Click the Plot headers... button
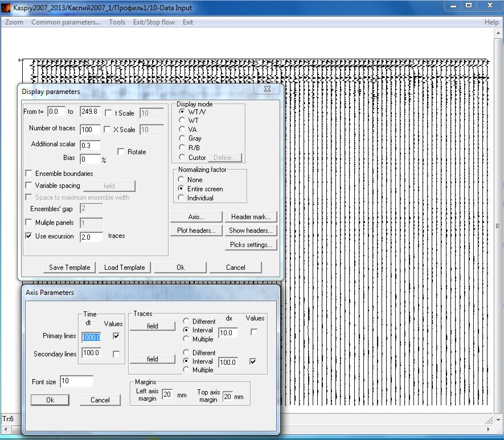Viewport: 504px width, 440px height. (196, 231)
